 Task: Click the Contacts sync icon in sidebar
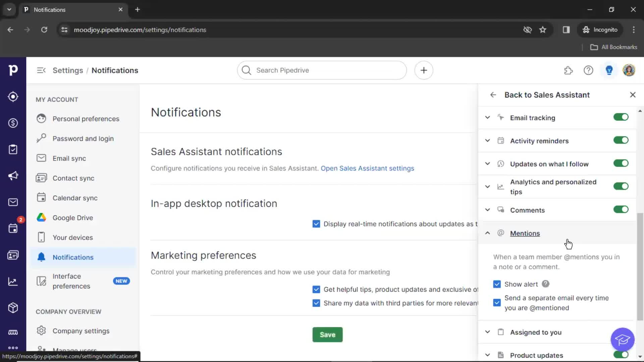tap(41, 178)
